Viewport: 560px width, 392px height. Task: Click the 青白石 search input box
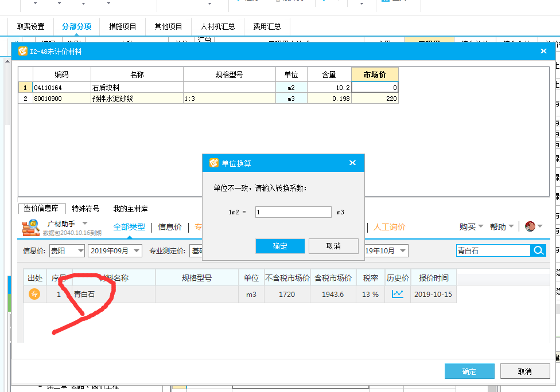pyautogui.click(x=493, y=251)
